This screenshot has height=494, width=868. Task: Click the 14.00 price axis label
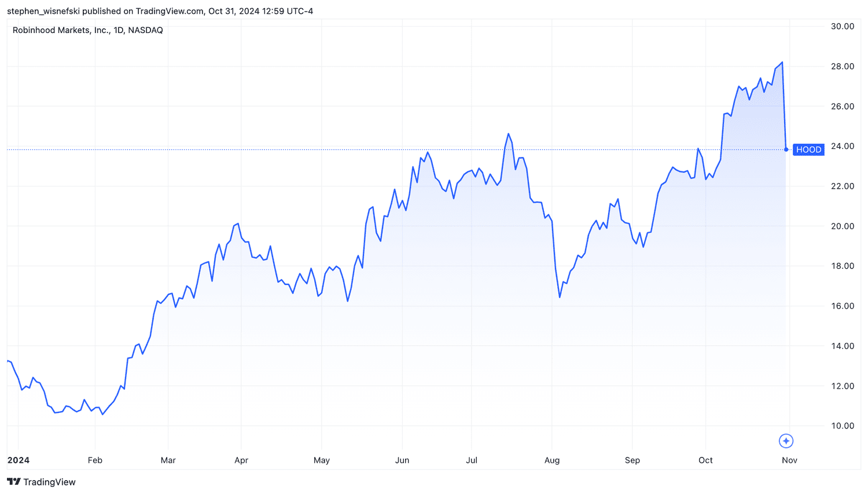[x=843, y=346]
